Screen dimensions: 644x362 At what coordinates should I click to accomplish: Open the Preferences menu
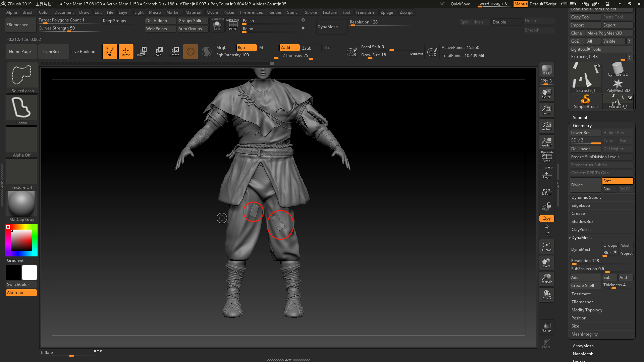tap(251, 12)
